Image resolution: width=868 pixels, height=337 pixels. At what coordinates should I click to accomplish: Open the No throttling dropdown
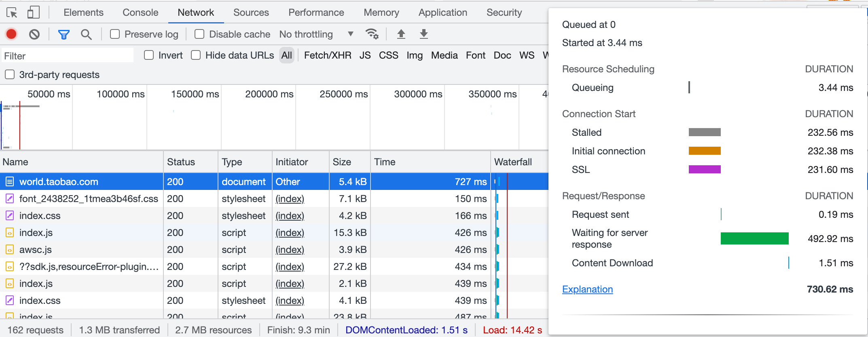tap(316, 34)
